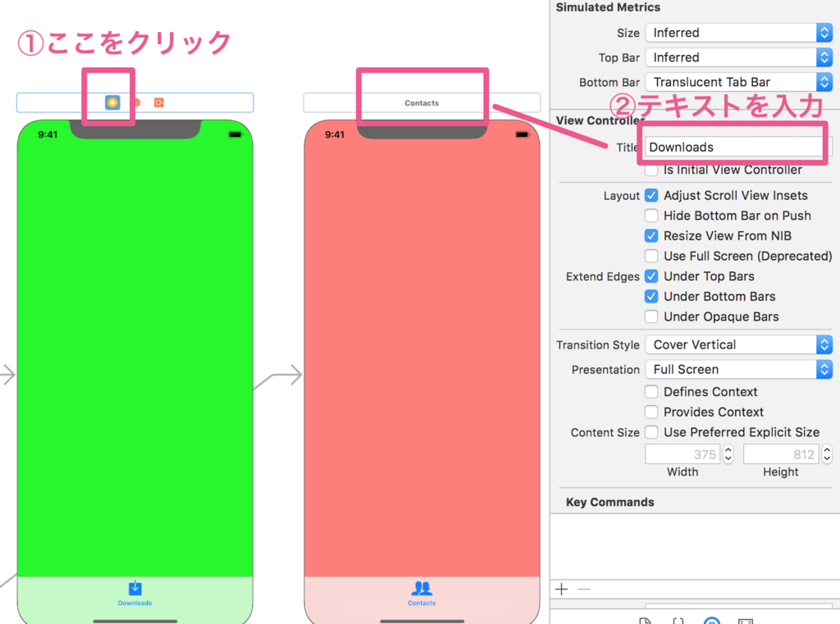The height and width of the screenshot is (624, 840).
Task: Open the Media library filmstrip icon
Action: pyautogui.click(x=745, y=621)
